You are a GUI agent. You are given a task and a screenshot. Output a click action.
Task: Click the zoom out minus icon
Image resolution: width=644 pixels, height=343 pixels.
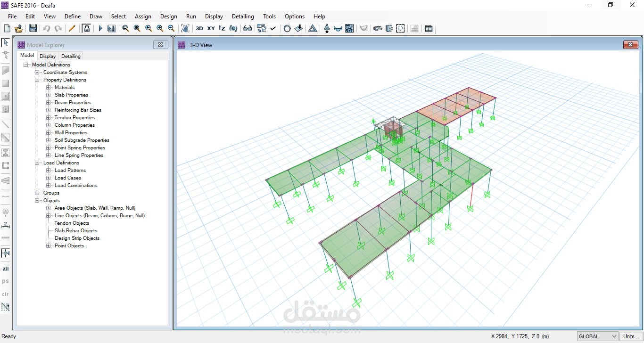[x=171, y=28]
